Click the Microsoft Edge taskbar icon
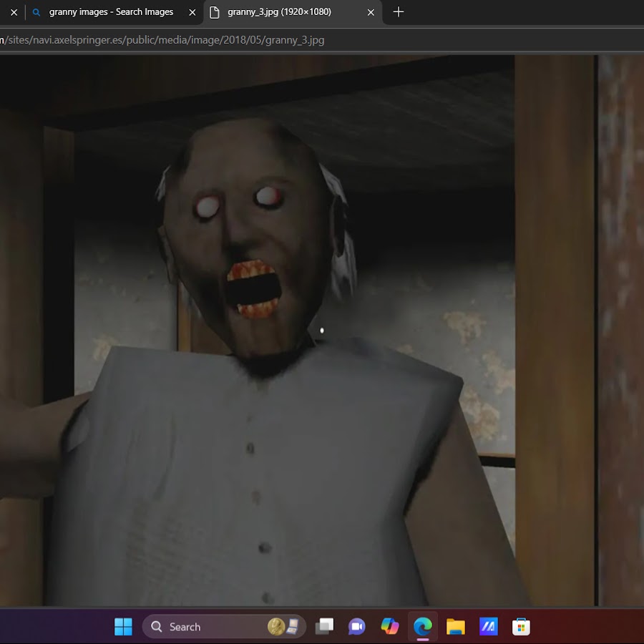 pos(423,627)
